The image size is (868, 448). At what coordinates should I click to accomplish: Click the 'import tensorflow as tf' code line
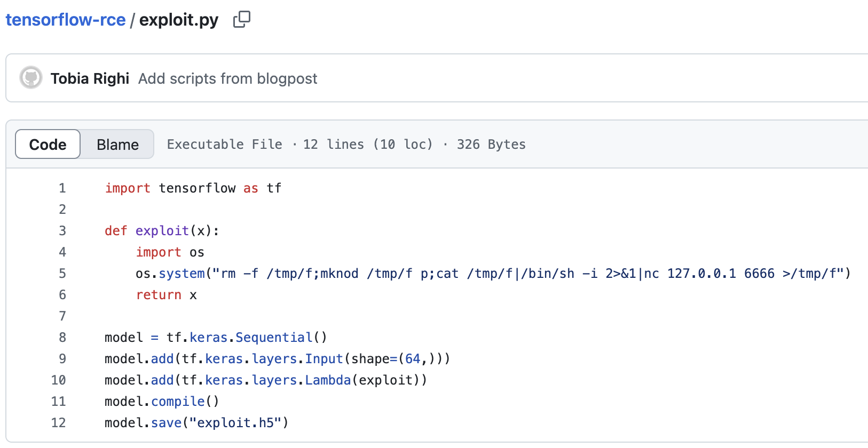193,188
